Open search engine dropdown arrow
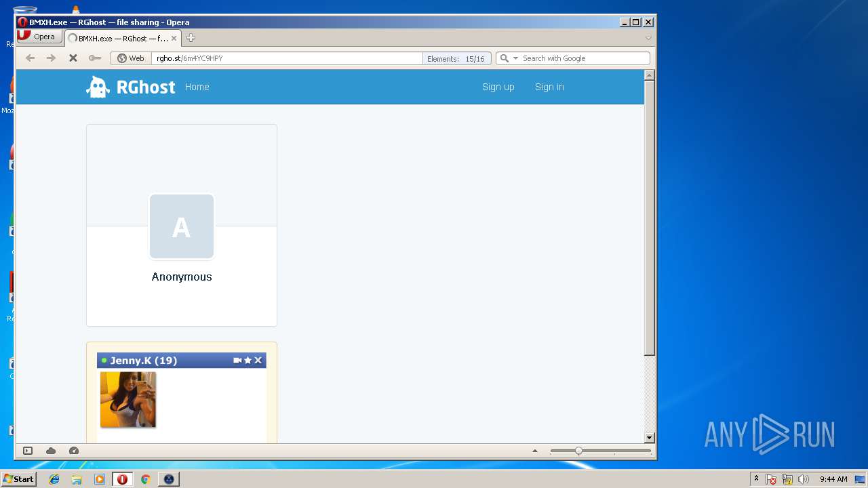The width and height of the screenshot is (868, 488). 515,58
